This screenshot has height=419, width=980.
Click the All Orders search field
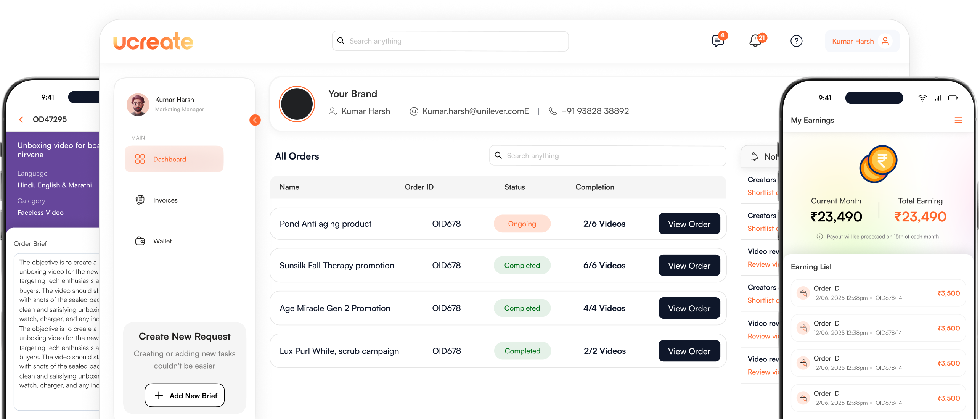click(607, 156)
